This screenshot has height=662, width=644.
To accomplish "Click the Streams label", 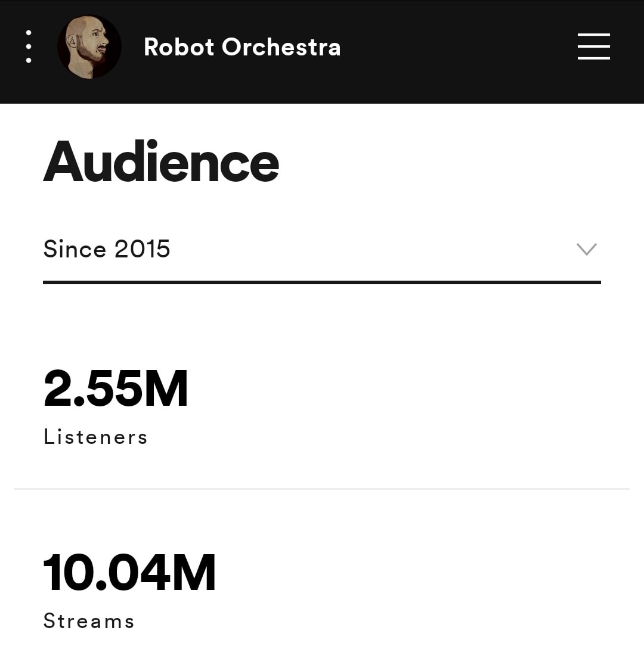I will pos(89,621).
